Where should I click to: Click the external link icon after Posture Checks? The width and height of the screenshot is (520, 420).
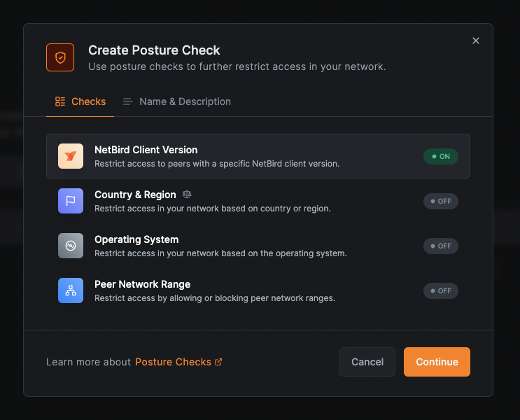click(218, 362)
